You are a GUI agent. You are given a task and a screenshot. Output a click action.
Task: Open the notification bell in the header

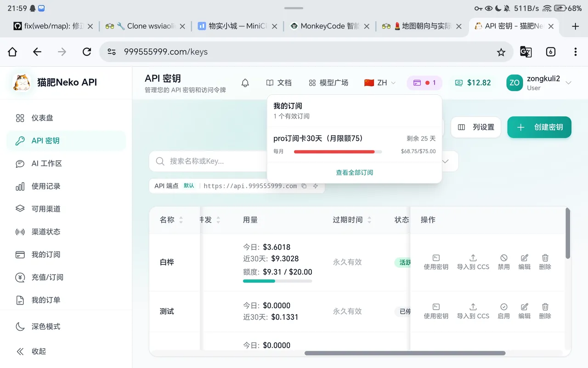click(245, 83)
